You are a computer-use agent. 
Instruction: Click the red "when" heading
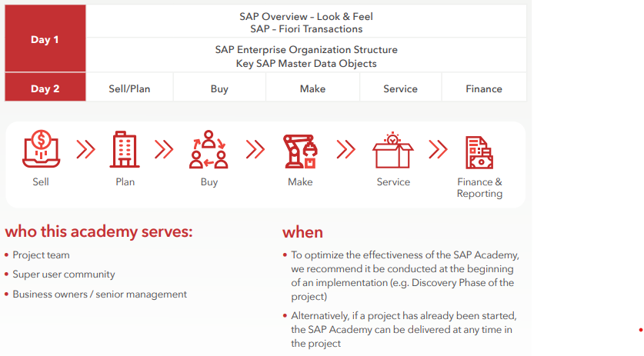pyautogui.click(x=302, y=231)
